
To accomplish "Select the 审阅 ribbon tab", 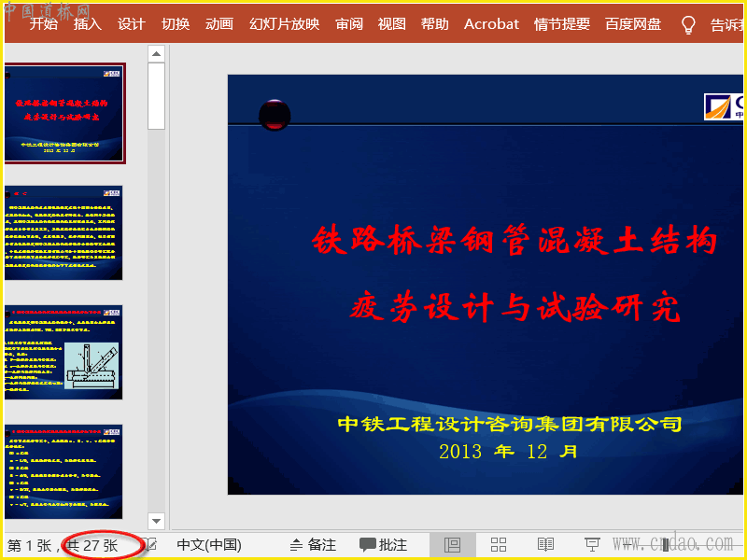I will click(x=348, y=24).
